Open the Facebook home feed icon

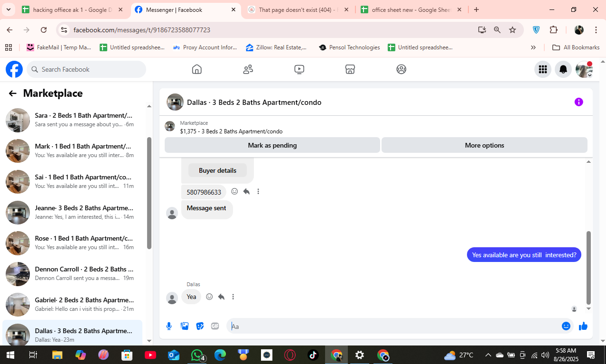point(196,69)
